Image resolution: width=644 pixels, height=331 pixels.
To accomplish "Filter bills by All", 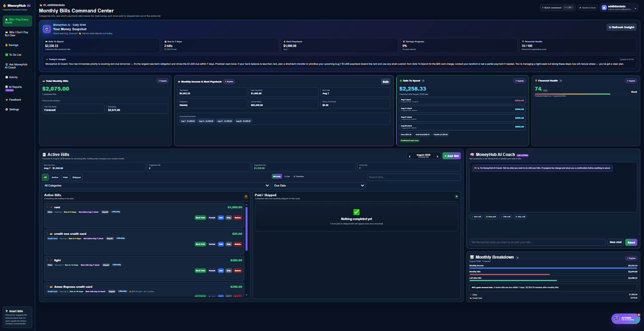I will coord(45,177).
